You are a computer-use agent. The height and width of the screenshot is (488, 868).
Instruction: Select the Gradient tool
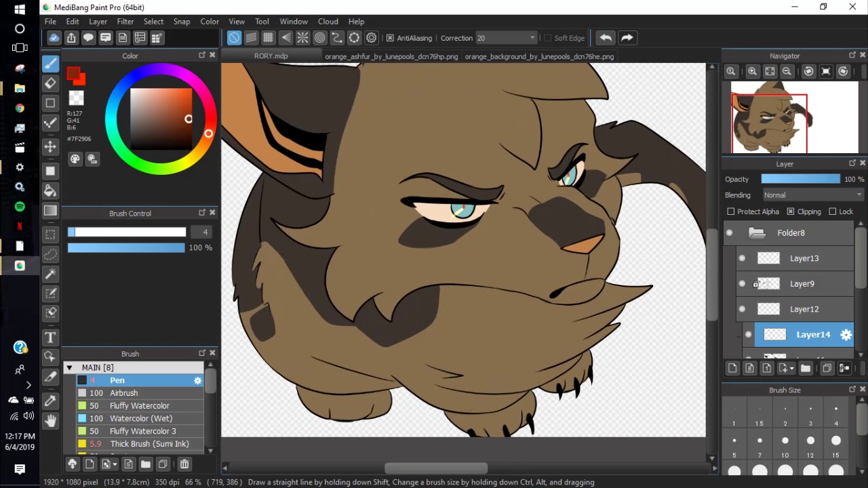pyautogui.click(x=50, y=211)
